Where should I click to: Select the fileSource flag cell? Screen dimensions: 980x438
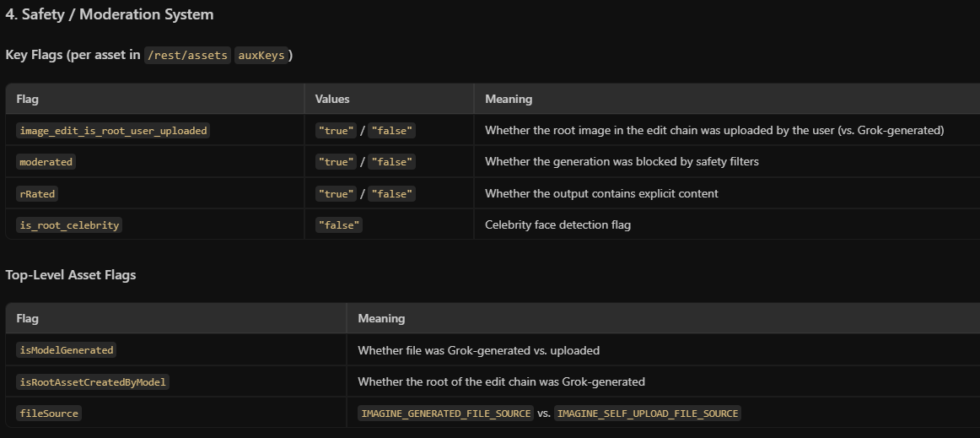tap(49, 414)
